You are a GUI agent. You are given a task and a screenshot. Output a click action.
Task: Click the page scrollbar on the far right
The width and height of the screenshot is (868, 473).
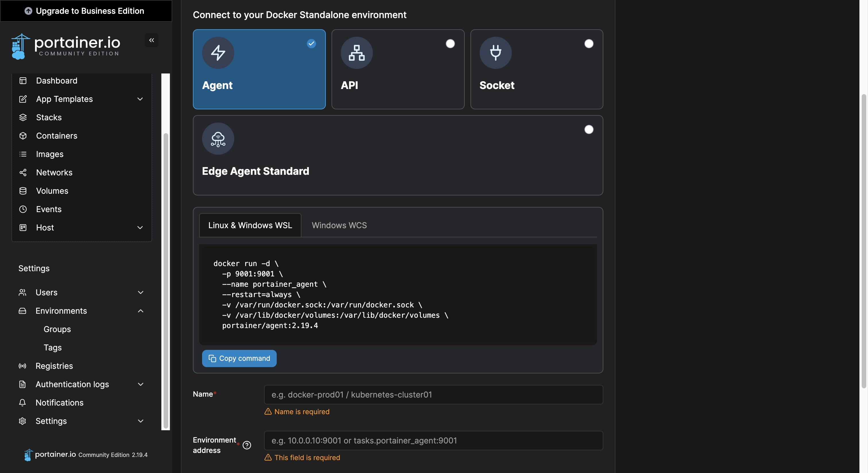click(x=864, y=241)
